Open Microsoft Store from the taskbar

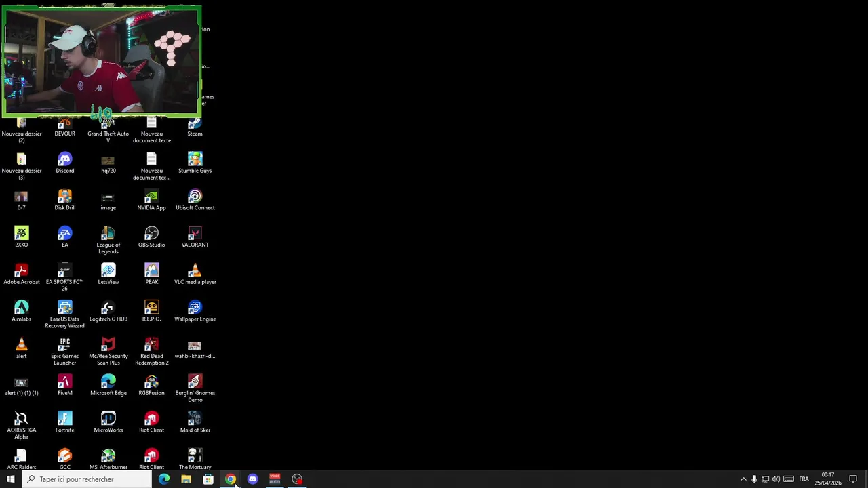click(x=208, y=479)
